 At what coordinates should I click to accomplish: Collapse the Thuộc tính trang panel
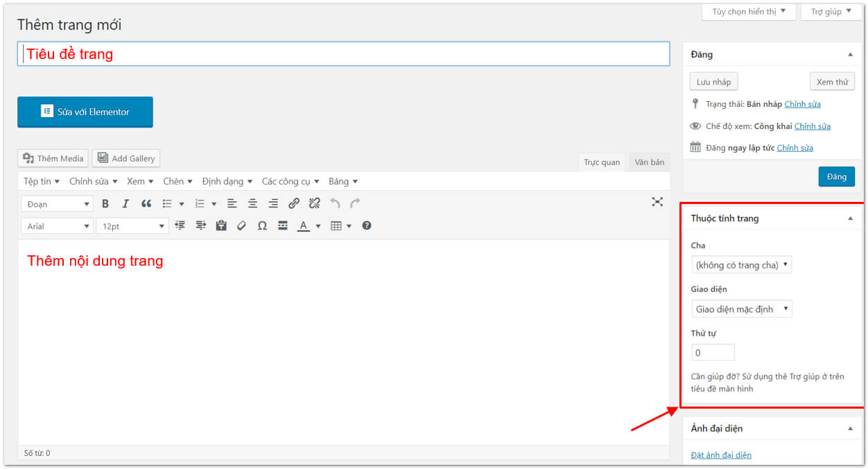click(851, 219)
